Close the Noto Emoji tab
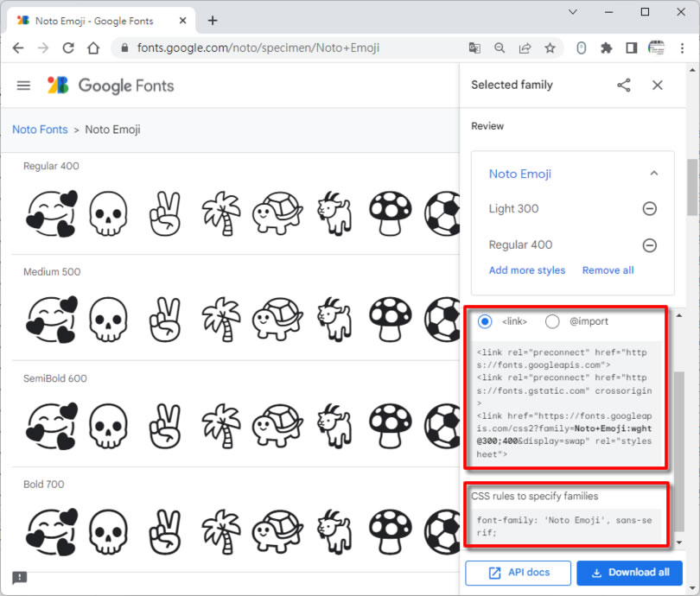The width and height of the screenshot is (700, 596). pyautogui.click(x=182, y=21)
